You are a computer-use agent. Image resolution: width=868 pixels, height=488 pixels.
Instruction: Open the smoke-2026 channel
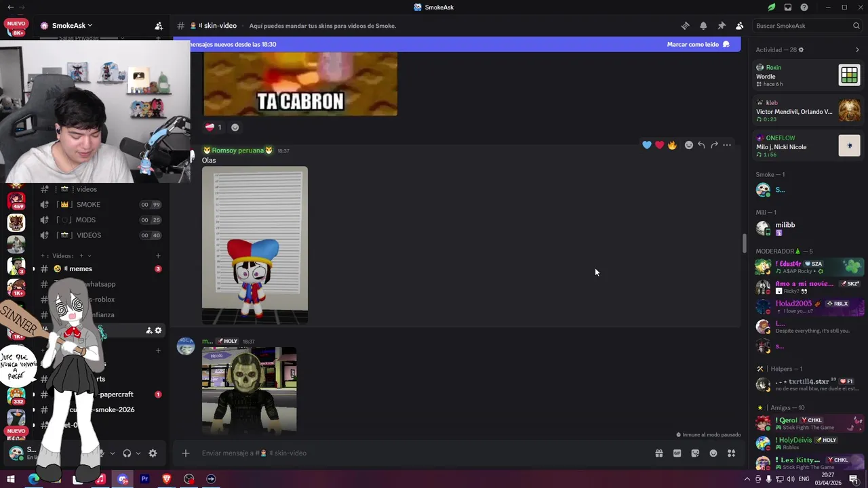point(102,410)
